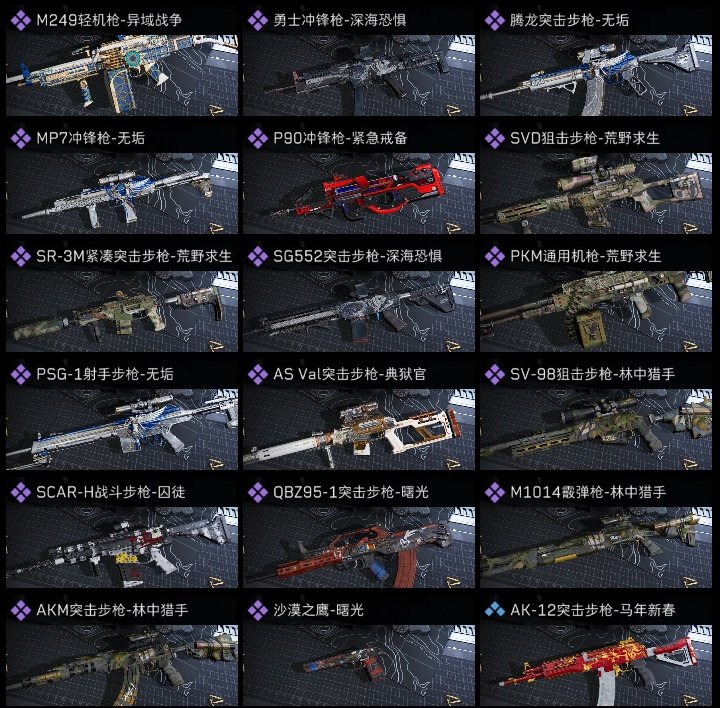Select the MP7冲锋枪-无垢 skin thumbnail
This screenshot has height=708, width=720.
point(122,193)
